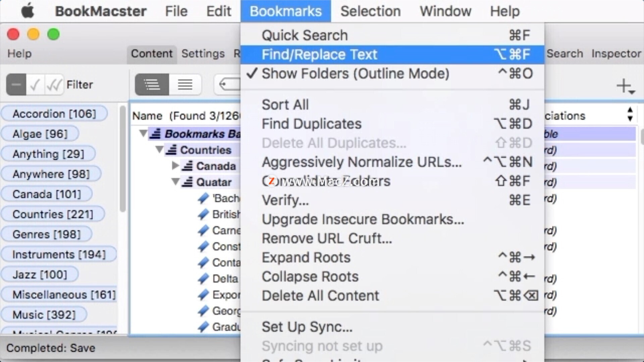Collapse the Countries folder
The width and height of the screenshot is (644, 362).
tap(159, 149)
